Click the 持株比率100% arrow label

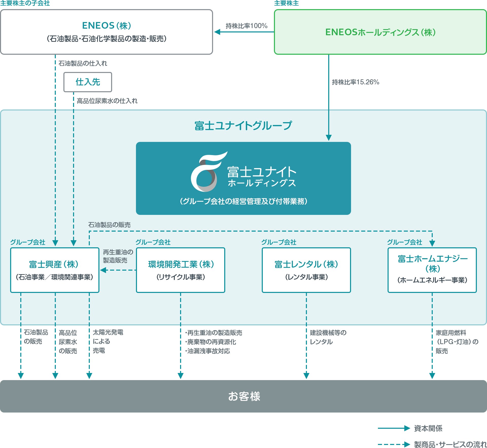(246, 26)
